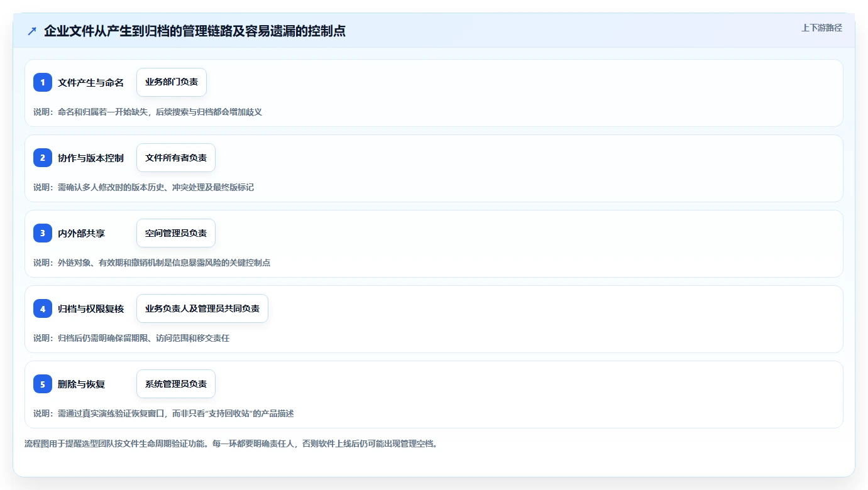
Task: Click the 系统管理员负责 tag
Action: pyautogui.click(x=176, y=384)
